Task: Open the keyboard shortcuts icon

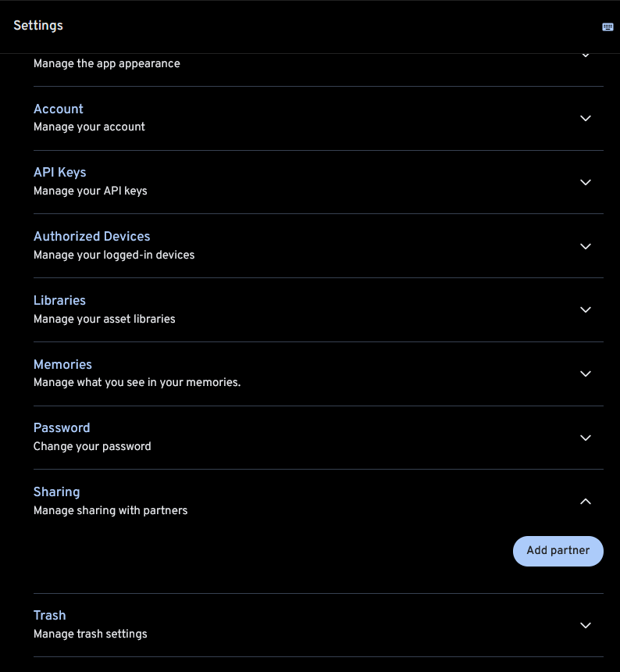Action: click(x=608, y=27)
